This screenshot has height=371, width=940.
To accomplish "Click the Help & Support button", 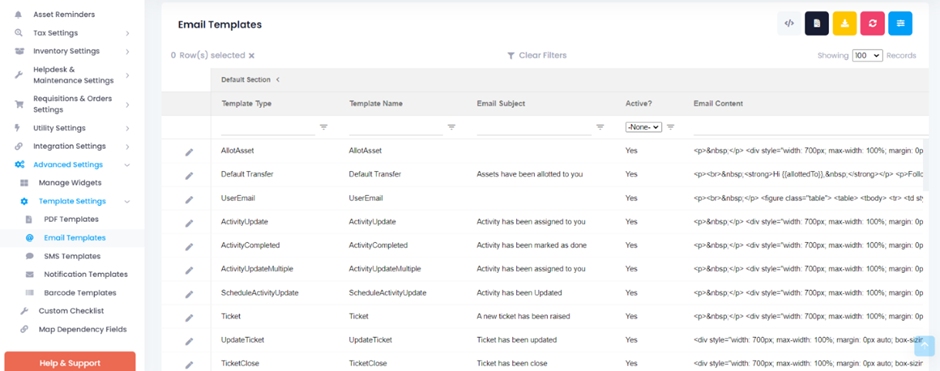I will (70, 361).
